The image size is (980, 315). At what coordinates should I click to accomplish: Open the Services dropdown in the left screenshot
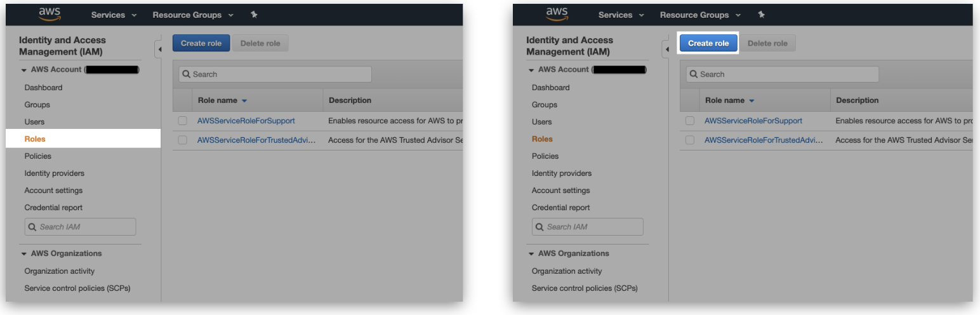coord(114,15)
